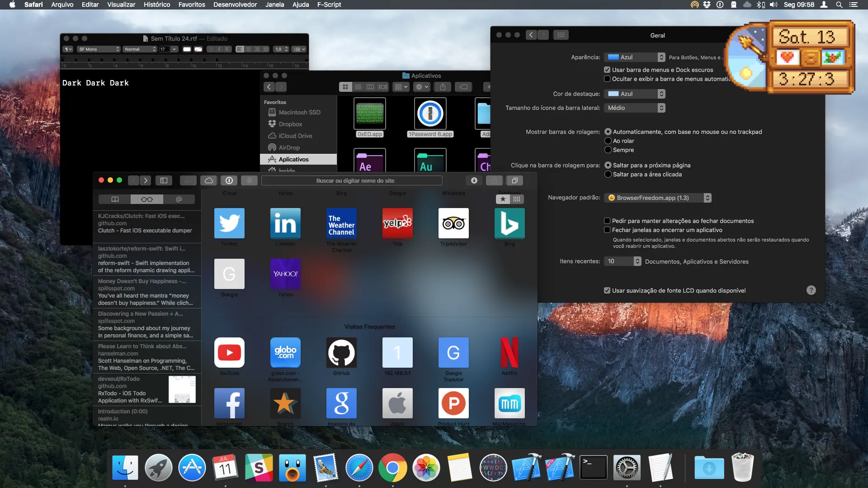Screen dimensions: 868x488
Task: Open the Normal font style dropdown
Action: (140, 49)
